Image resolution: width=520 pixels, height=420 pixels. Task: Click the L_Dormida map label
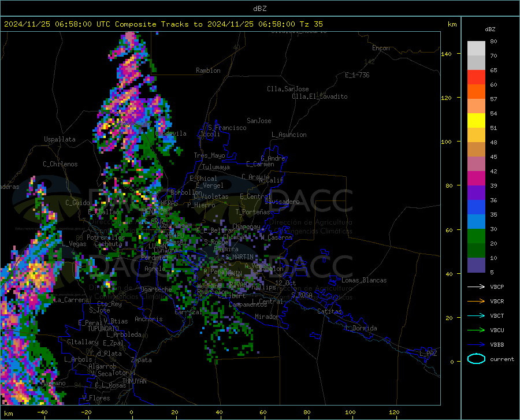[361, 328]
